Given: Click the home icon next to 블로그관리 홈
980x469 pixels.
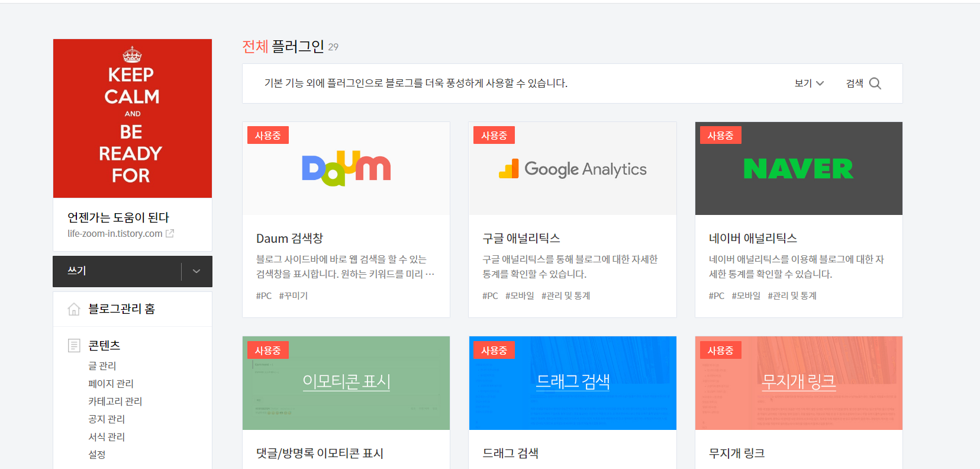Looking at the screenshot, I should coord(74,309).
